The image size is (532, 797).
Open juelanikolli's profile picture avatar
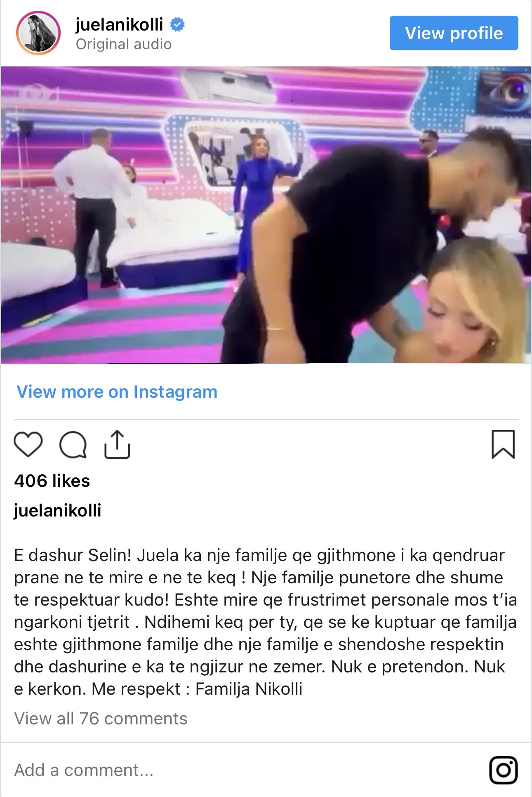[x=38, y=33]
